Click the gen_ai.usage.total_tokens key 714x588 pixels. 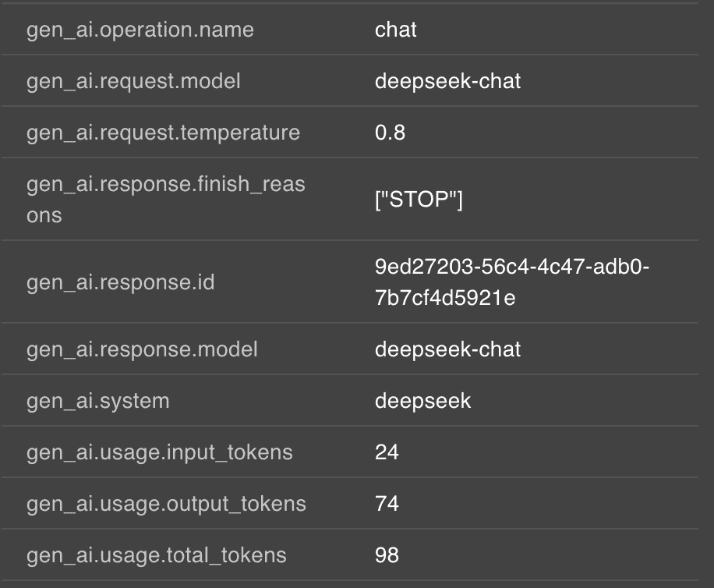click(x=156, y=555)
